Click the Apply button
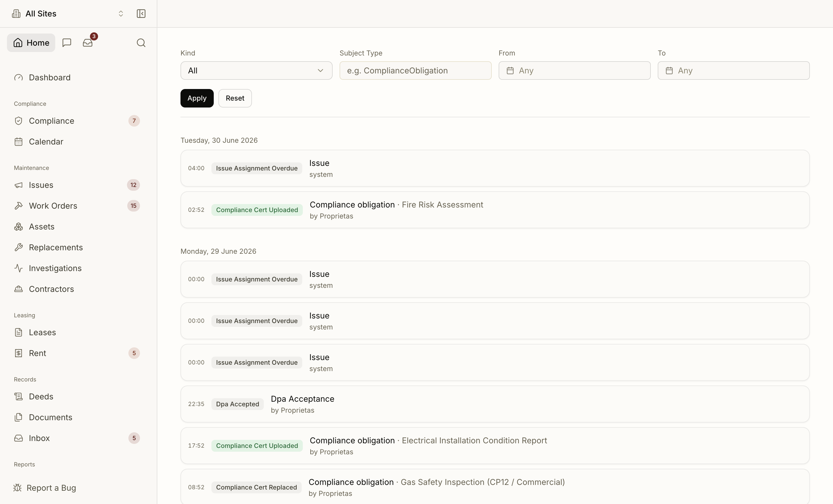Screen dimensions: 833x504 click(x=197, y=98)
